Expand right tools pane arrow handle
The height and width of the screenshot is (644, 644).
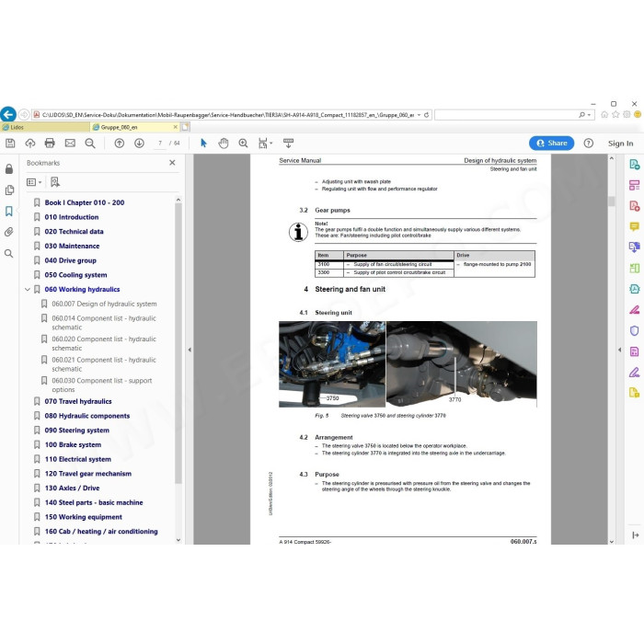point(619,350)
